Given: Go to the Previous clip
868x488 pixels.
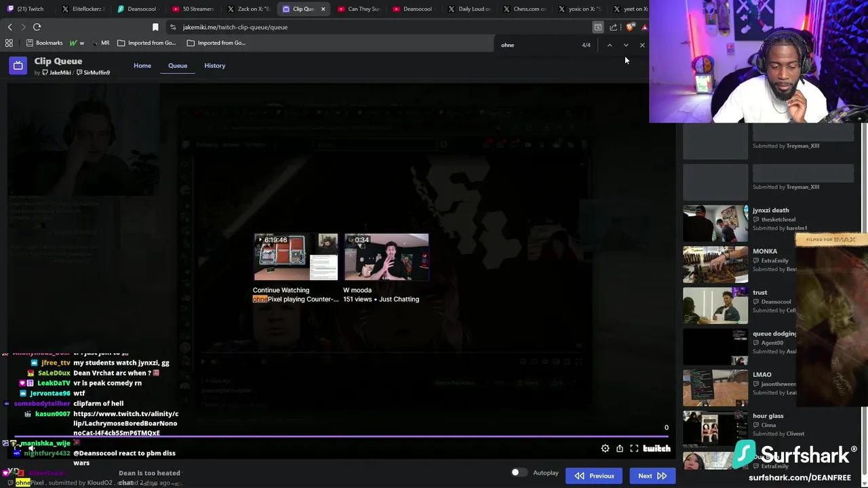Looking at the screenshot, I should [595, 476].
